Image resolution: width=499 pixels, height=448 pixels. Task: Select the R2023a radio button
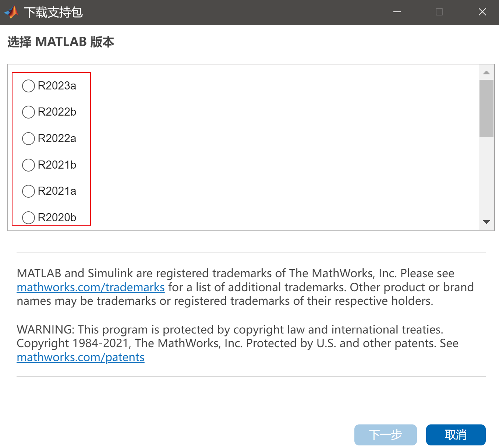pyautogui.click(x=28, y=86)
